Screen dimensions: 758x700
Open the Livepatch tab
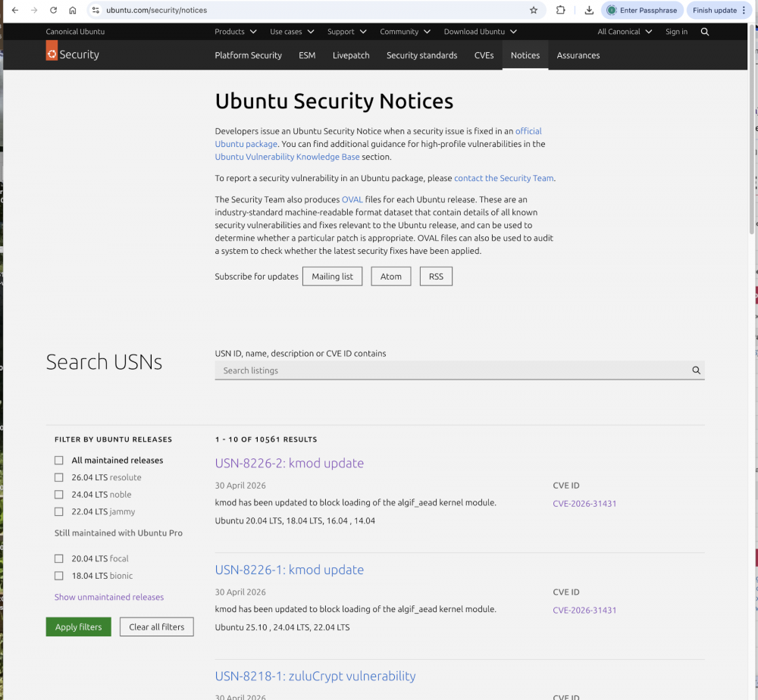click(351, 55)
